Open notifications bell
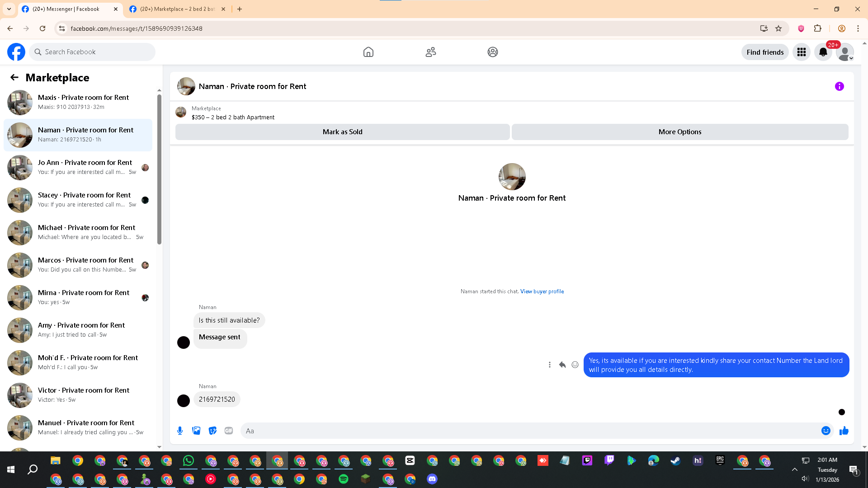This screenshot has height=488, width=868. (x=823, y=52)
